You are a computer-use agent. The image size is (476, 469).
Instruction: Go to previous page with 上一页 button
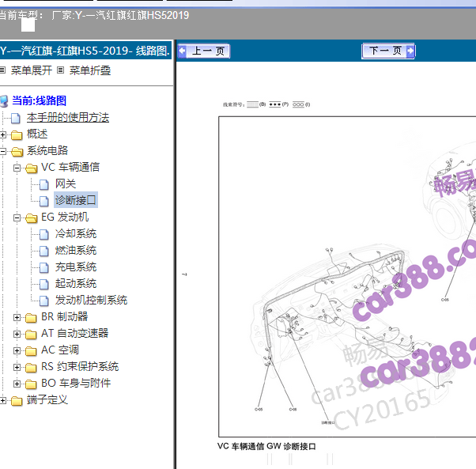click(204, 51)
